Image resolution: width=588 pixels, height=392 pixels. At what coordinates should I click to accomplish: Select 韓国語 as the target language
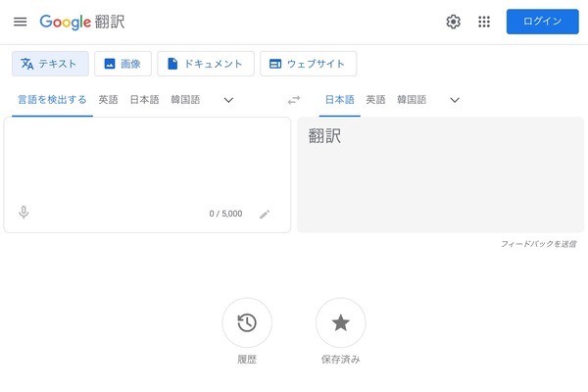(x=412, y=100)
